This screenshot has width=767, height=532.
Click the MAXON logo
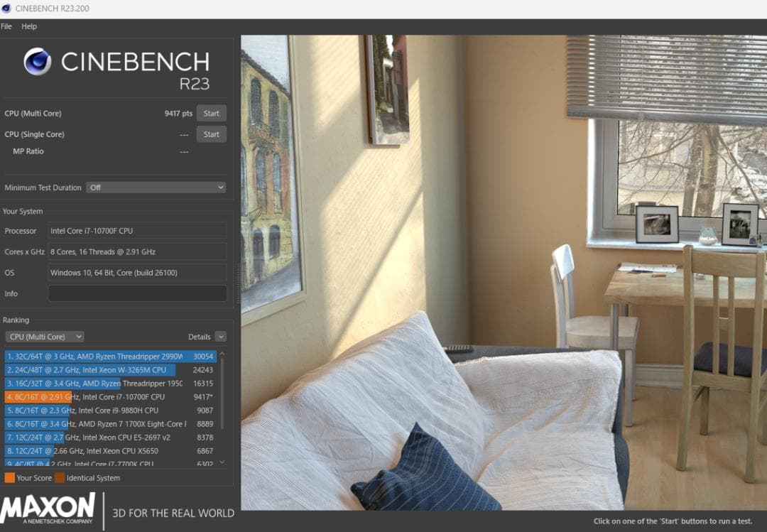coord(48,509)
